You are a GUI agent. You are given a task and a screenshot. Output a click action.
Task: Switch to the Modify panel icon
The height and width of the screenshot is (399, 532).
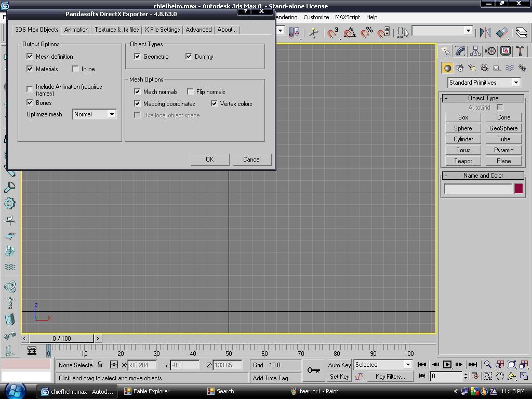pyautogui.click(x=460, y=51)
